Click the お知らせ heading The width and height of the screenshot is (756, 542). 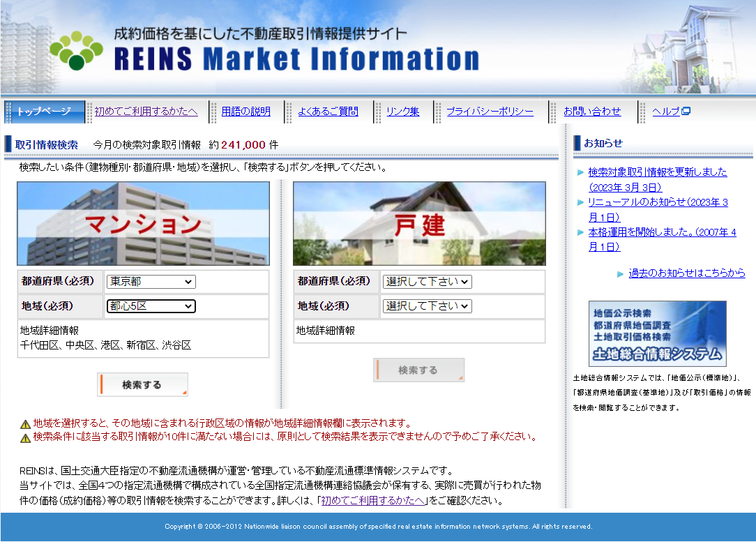point(603,143)
